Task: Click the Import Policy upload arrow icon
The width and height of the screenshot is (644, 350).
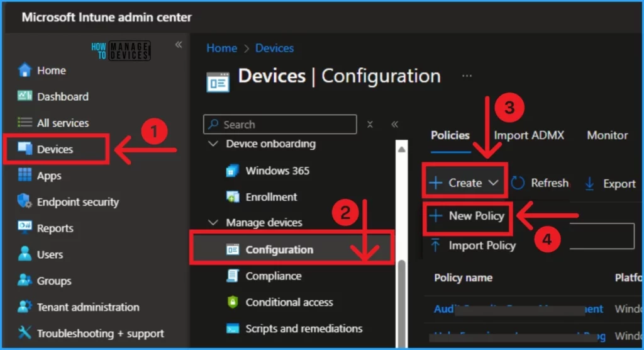Action: (435, 245)
